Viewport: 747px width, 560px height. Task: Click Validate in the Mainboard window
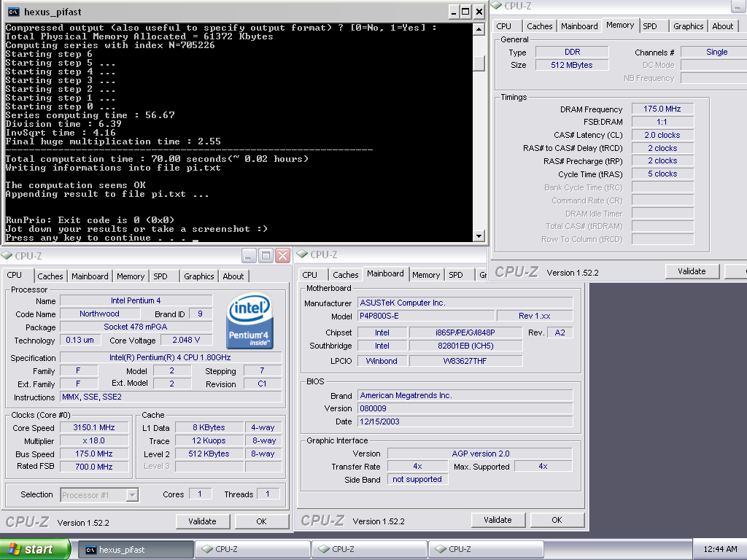(x=498, y=520)
